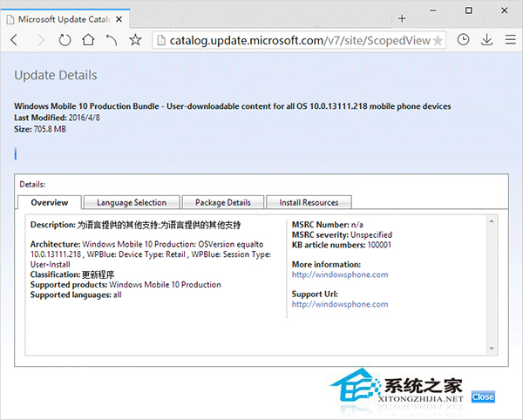Viewport: 523px width, 420px height.
Task: Click the Update Details heading
Action: [56, 75]
